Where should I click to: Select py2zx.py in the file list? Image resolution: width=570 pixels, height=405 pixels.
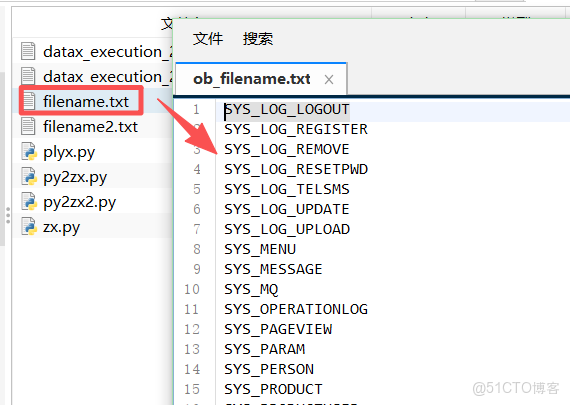(x=75, y=177)
